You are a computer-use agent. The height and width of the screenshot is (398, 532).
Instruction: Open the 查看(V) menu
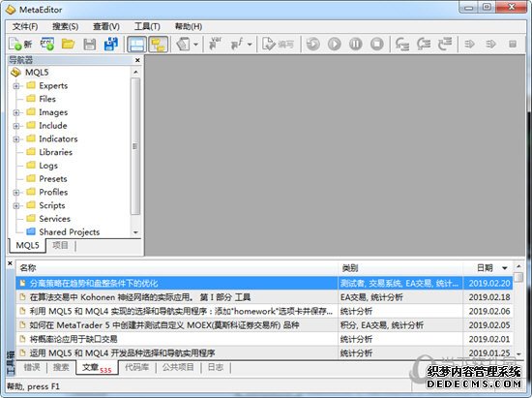(106, 26)
